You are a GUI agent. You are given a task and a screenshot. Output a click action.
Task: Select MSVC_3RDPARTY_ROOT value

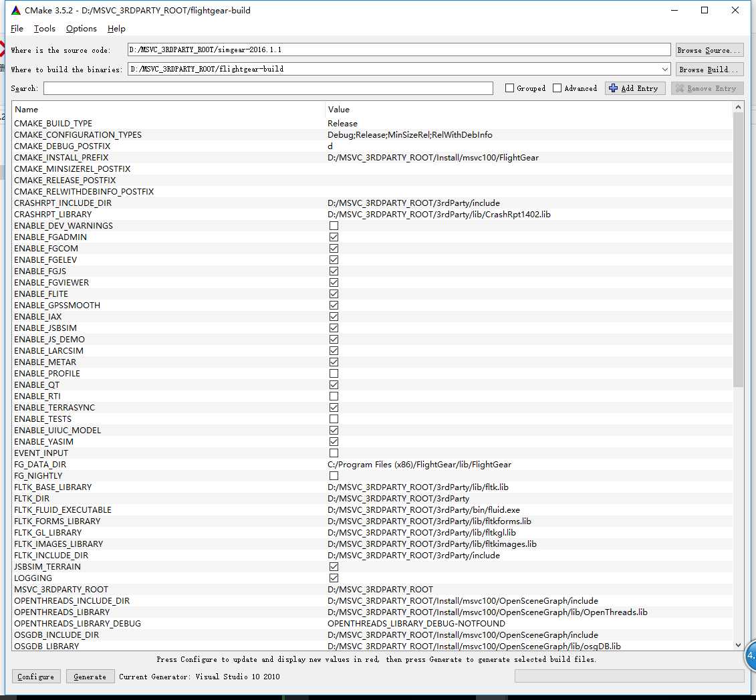tap(380, 590)
